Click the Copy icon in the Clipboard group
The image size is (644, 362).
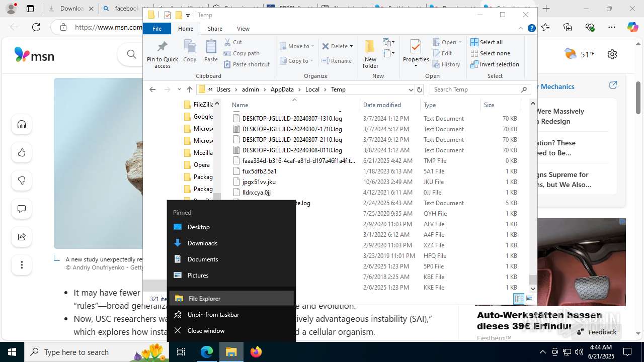pyautogui.click(x=190, y=51)
